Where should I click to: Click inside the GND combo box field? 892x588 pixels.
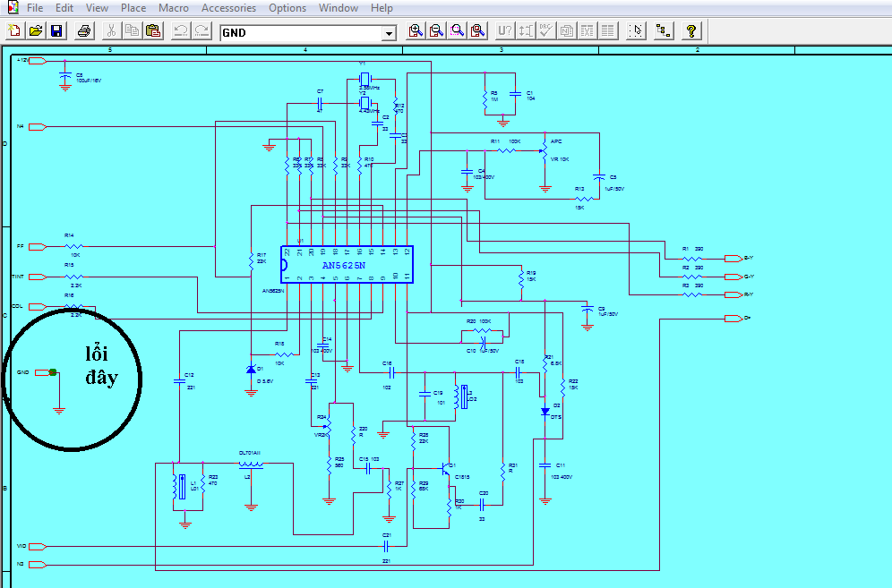(x=302, y=33)
